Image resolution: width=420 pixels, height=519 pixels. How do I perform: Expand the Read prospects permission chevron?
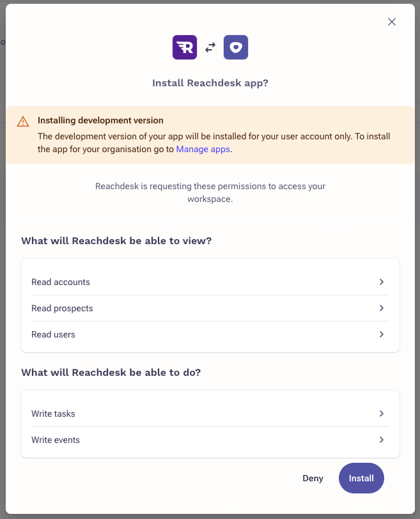[x=382, y=307]
